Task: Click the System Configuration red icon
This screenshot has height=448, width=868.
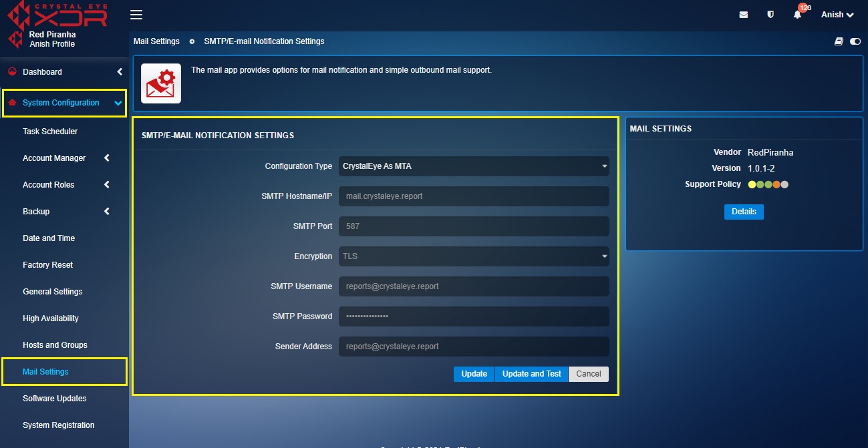Action: tap(12, 103)
